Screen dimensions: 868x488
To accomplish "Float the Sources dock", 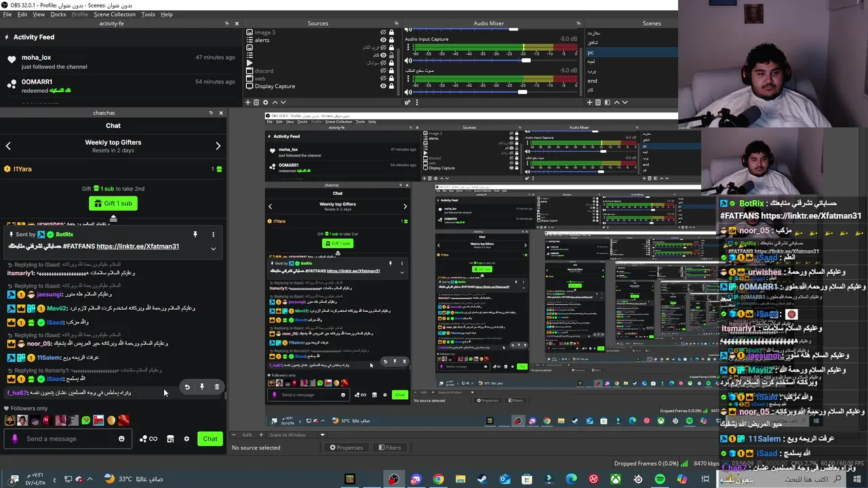I will tap(396, 24).
